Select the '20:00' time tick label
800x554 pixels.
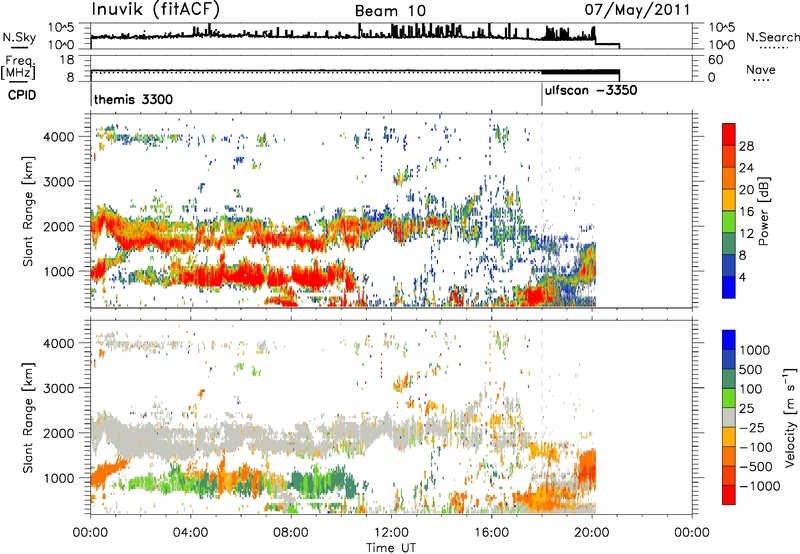(591, 533)
